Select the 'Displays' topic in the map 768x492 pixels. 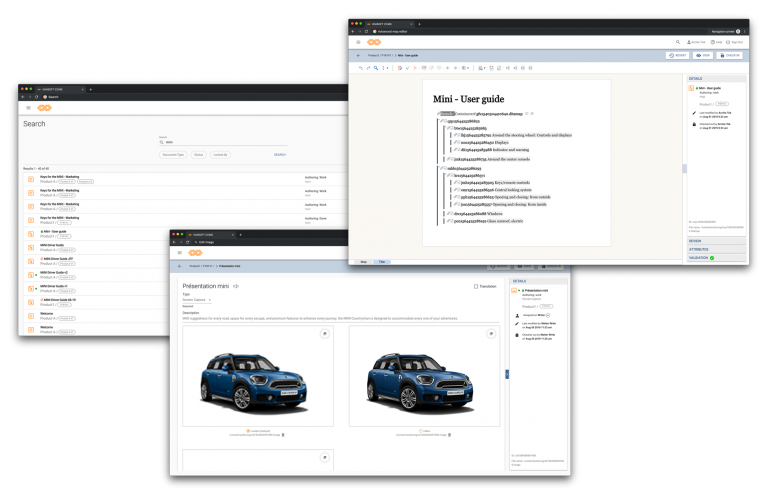502,142
